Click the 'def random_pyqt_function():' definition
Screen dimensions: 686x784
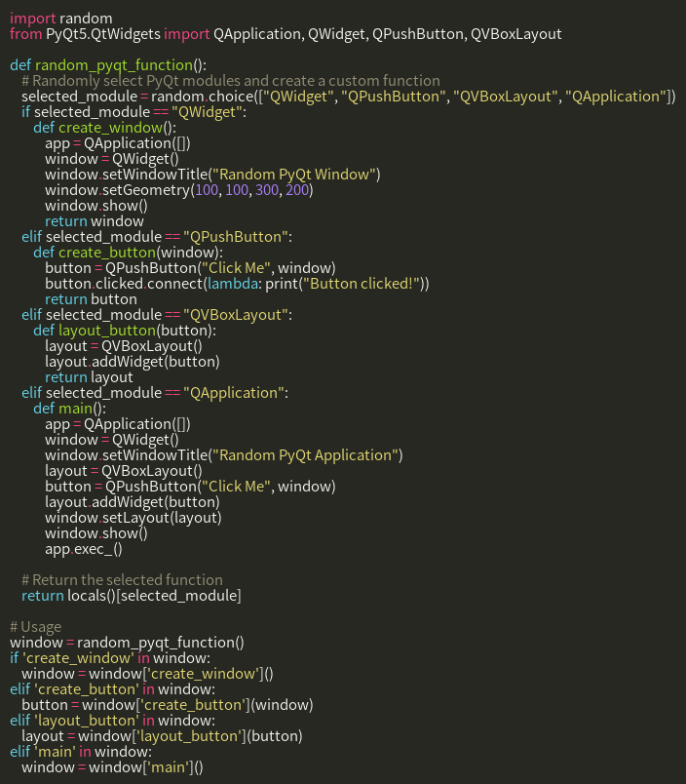[x=108, y=65]
